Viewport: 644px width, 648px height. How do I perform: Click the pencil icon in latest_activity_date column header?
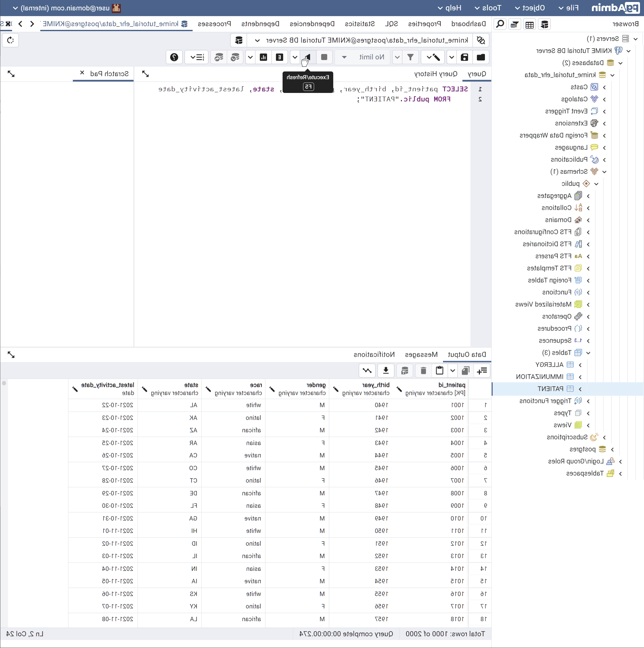[x=75, y=389]
